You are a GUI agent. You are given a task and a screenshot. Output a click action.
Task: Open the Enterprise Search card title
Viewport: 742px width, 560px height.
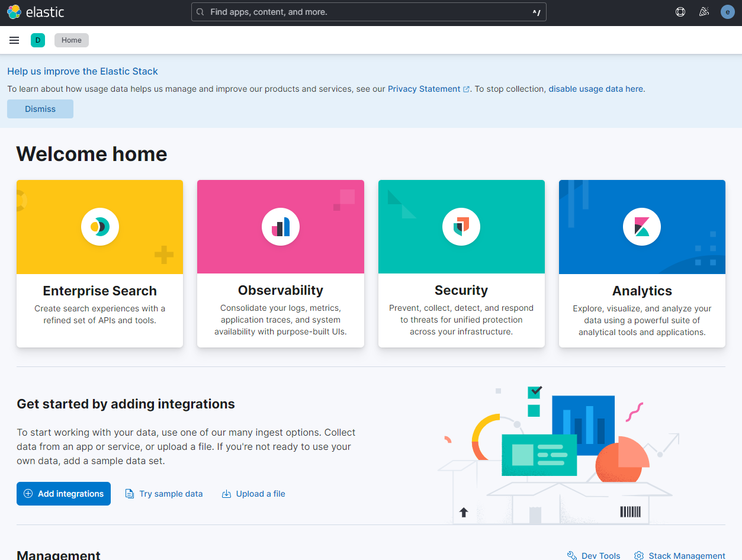click(x=100, y=291)
